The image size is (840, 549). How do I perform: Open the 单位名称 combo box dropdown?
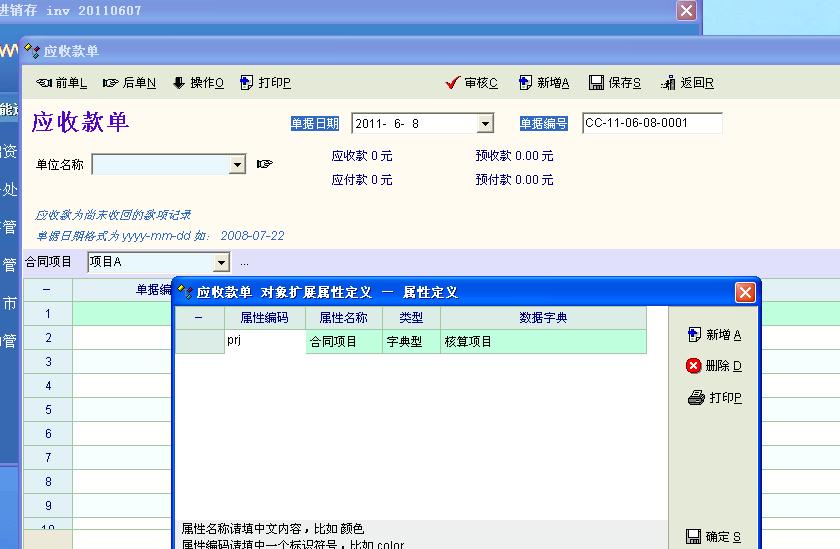point(237,164)
